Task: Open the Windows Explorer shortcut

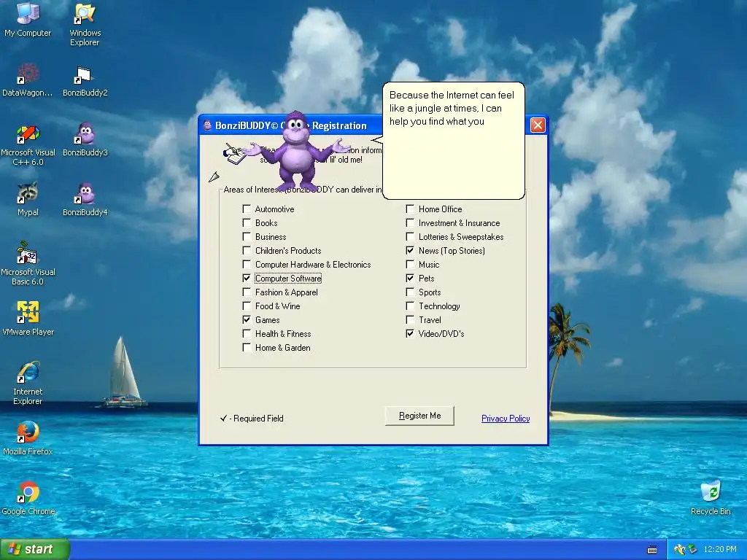Action: point(85,24)
